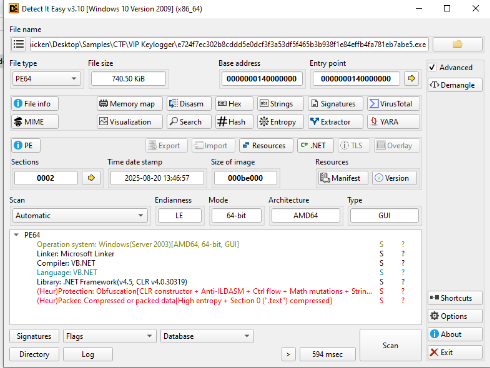Click the S link on Compiler row

381,263
